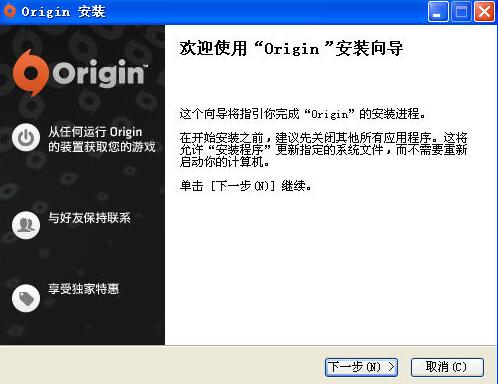498x384 pixels.
Task: Click the power icon beside 从任何运行 Origin
Action: [26, 137]
